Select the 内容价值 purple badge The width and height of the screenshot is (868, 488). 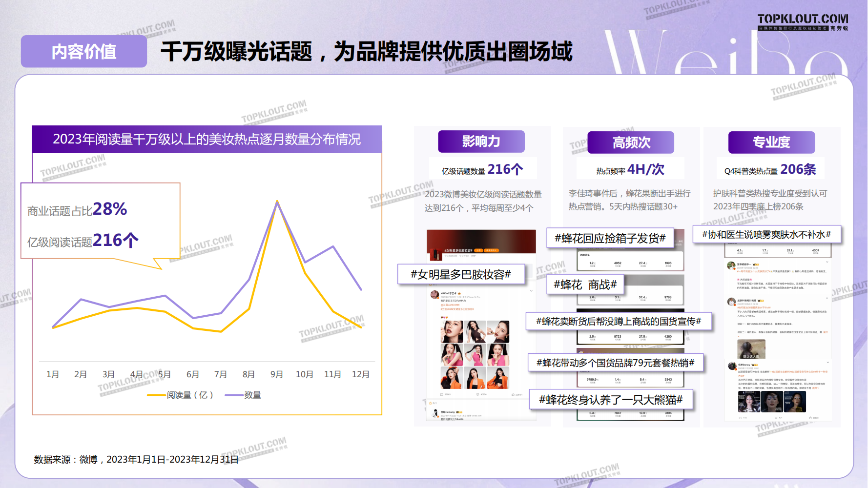tap(84, 51)
